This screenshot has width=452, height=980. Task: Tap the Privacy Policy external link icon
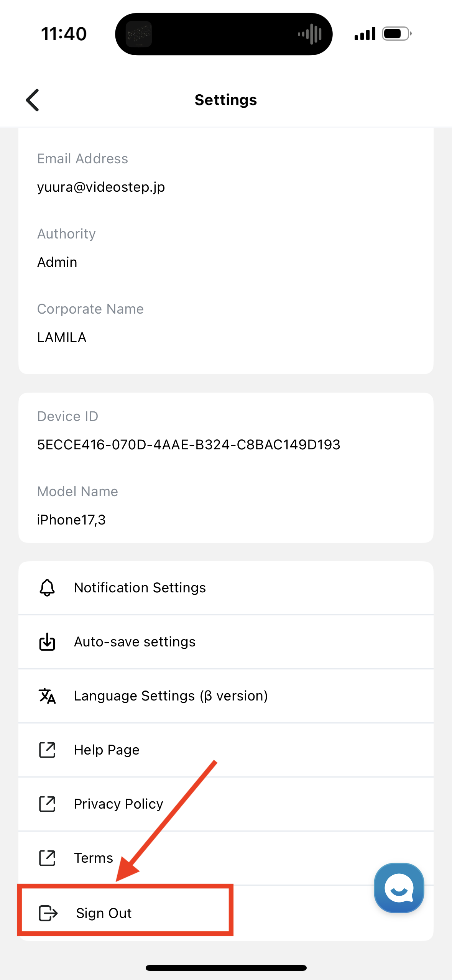(47, 804)
